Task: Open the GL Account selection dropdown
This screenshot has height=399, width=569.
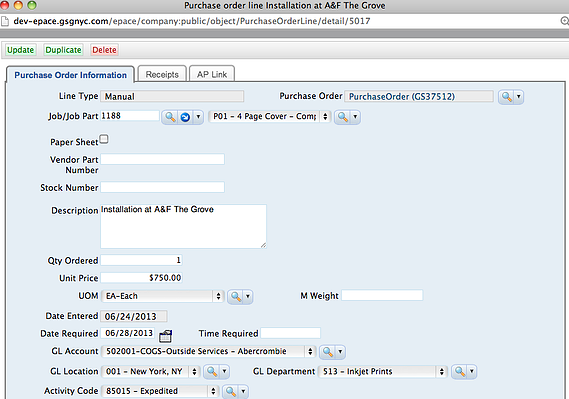Action: [208, 351]
